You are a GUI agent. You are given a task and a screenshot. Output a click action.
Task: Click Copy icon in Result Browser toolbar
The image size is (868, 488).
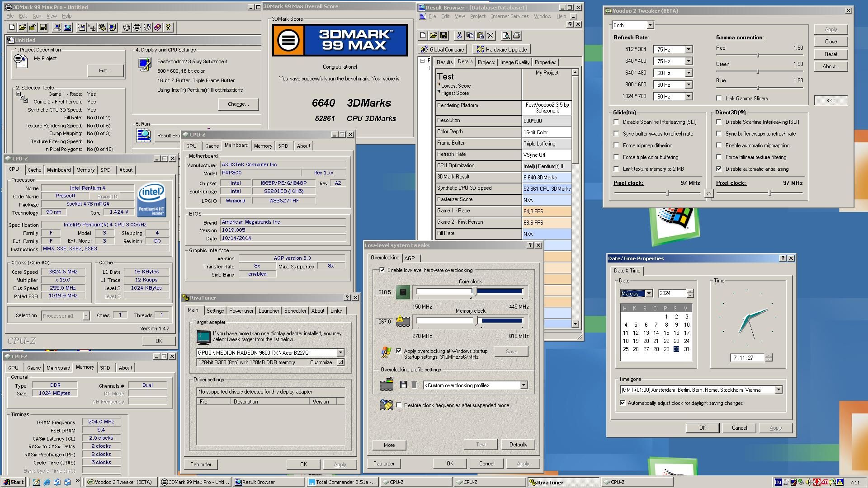coord(470,35)
